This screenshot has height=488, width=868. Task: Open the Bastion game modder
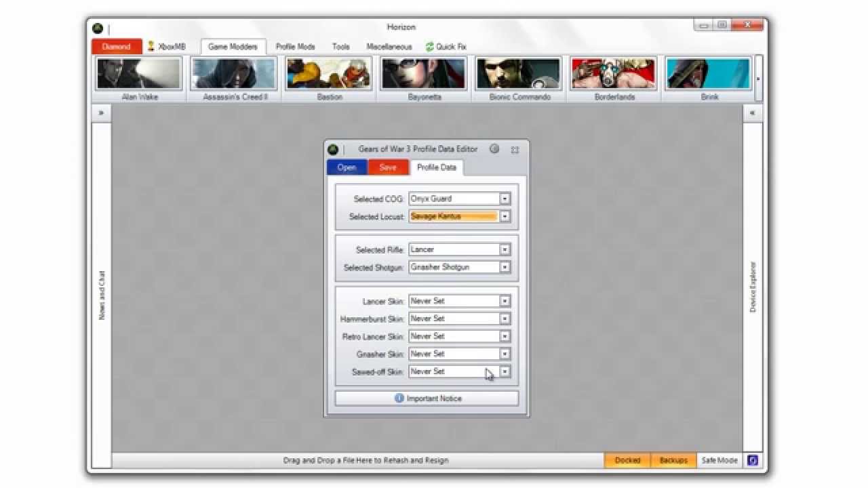click(330, 79)
